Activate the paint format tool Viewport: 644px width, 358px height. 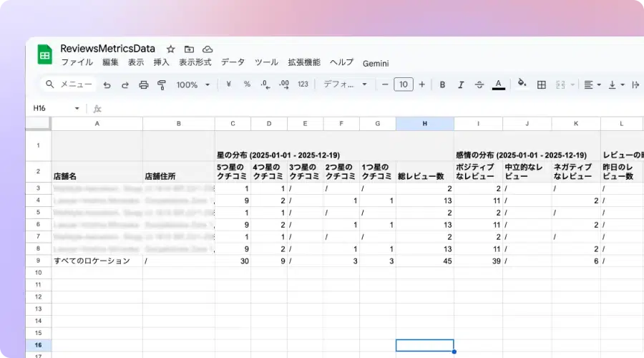(161, 84)
